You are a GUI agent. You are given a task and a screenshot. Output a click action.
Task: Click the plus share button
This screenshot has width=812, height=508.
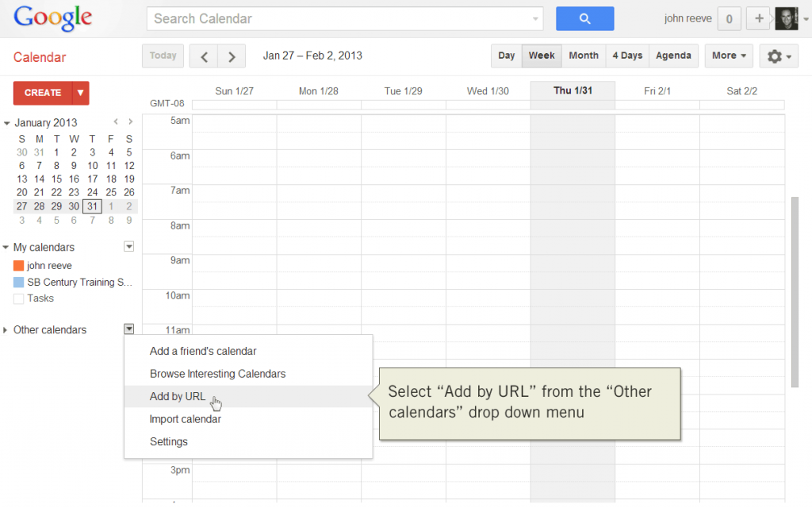click(x=759, y=19)
